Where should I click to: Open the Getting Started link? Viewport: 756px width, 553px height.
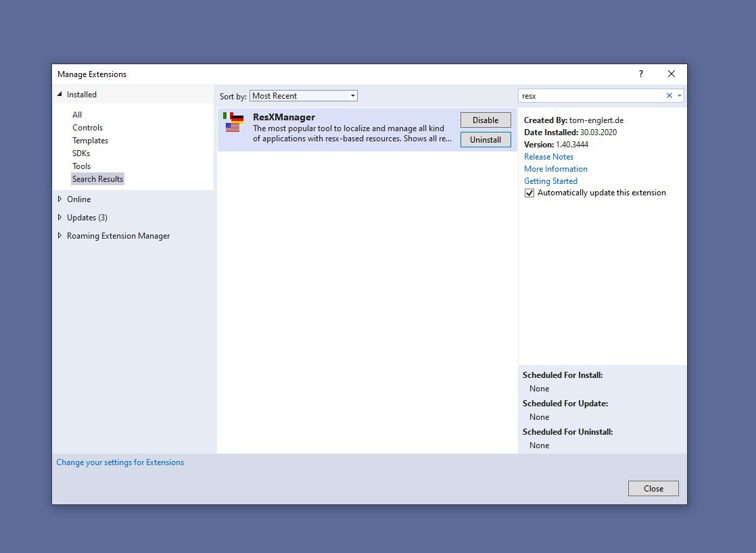(x=550, y=181)
